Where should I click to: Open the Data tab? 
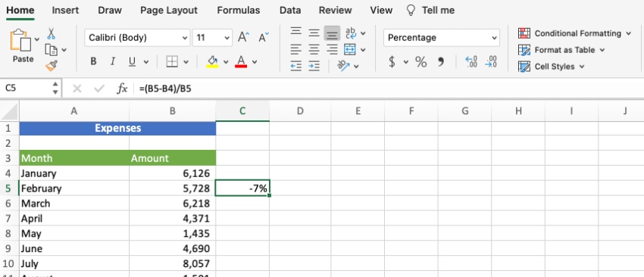(x=290, y=11)
